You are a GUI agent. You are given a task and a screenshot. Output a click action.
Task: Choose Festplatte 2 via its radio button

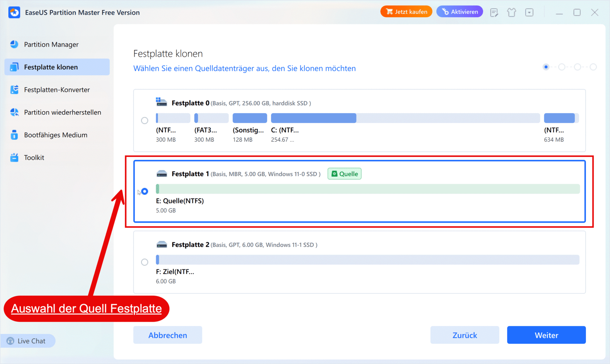[144, 262]
